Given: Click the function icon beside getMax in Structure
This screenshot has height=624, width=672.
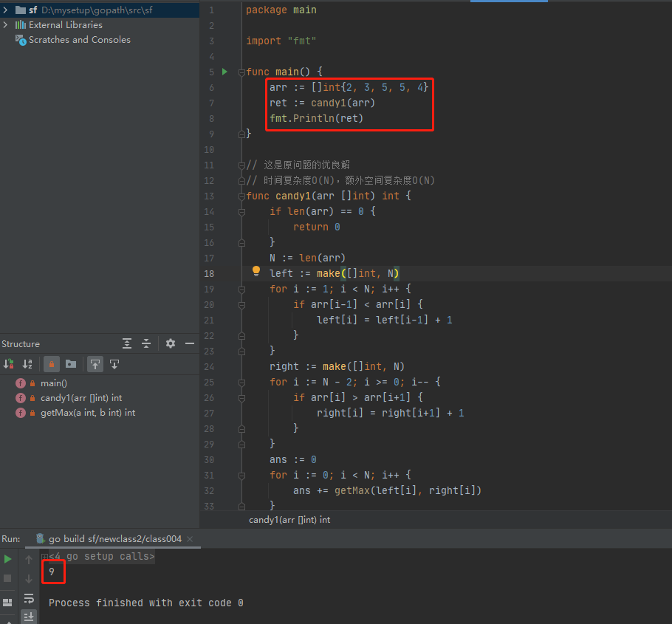Looking at the screenshot, I should click(20, 413).
